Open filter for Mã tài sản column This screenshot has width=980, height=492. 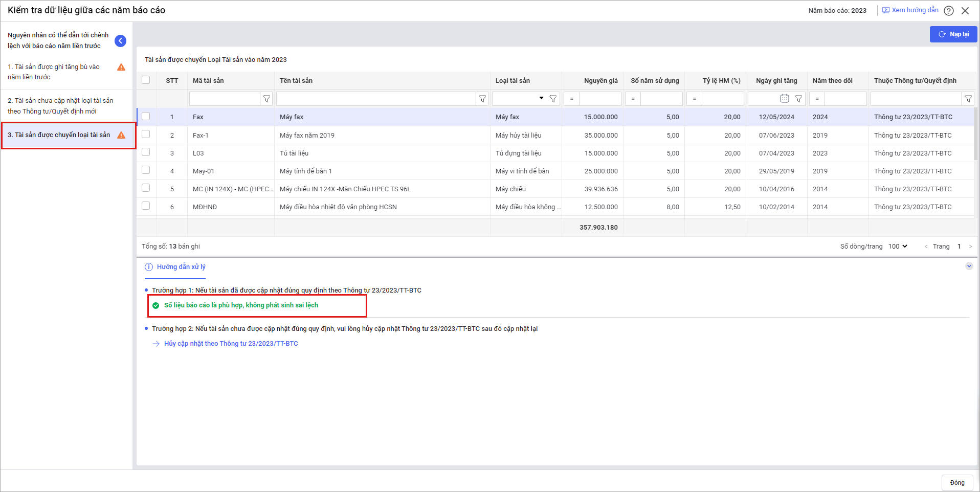coord(266,99)
